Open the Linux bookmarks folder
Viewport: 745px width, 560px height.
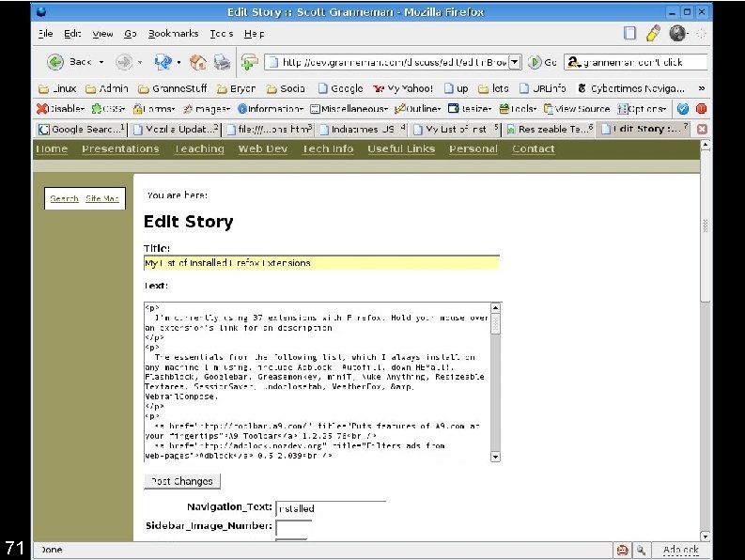57,88
